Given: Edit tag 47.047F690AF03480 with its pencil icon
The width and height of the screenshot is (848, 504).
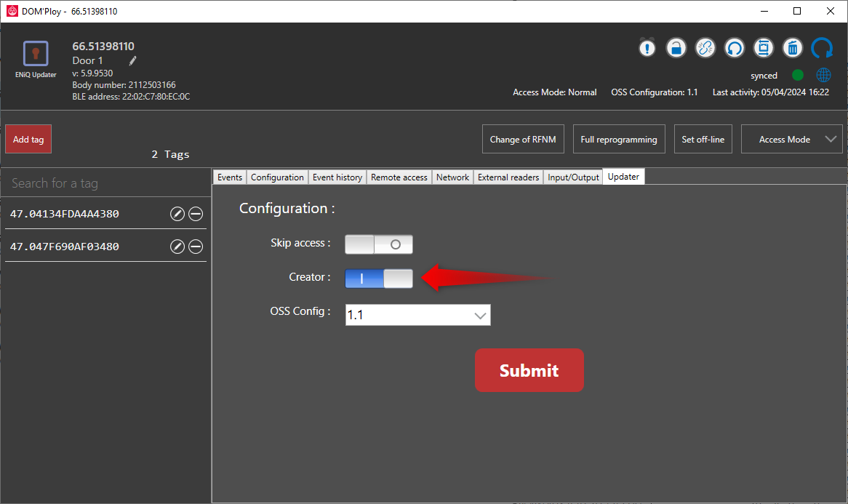Looking at the screenshot, I should click(x=177, y=247).
